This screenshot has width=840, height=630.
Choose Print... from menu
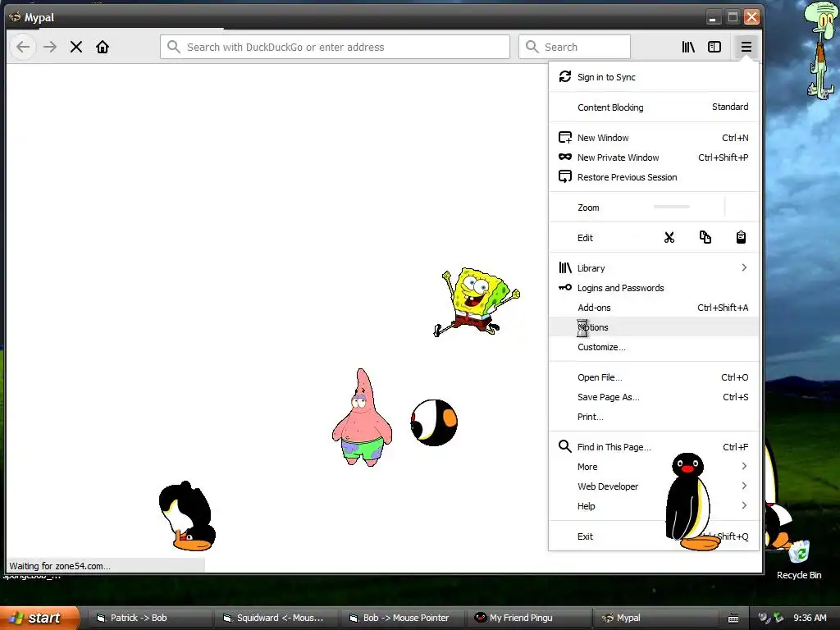click(654, 417)
